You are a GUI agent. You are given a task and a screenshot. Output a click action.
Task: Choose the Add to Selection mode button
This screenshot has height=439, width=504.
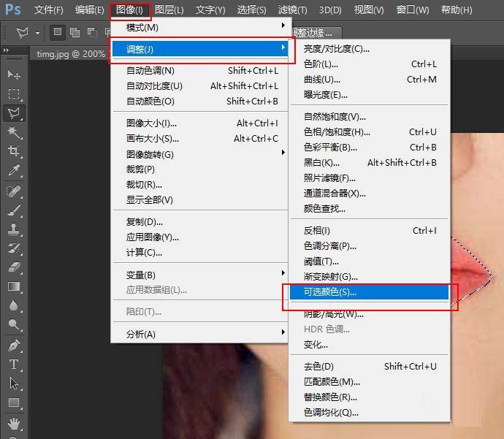pyautogui.click(x=74, y=33)
